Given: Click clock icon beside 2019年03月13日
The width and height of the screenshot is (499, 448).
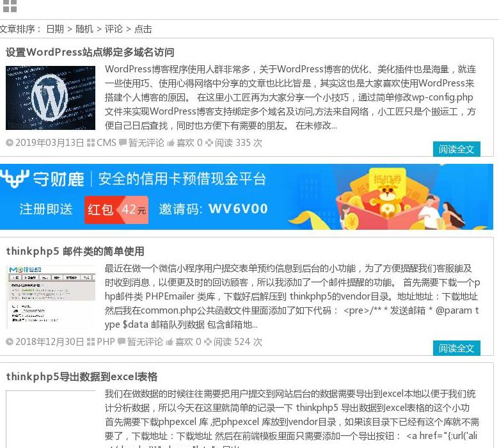Looking at the screenshot, I should 10,143.
